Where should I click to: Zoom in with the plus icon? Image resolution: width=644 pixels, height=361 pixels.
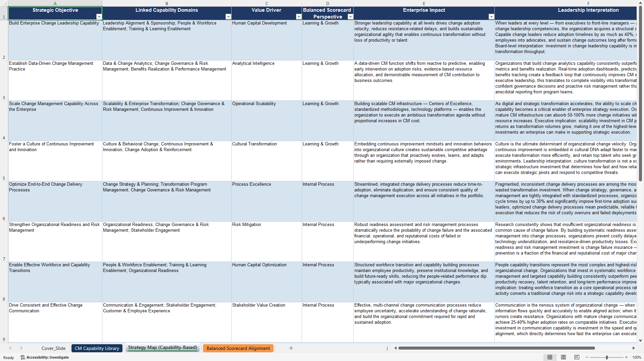tap(626, 357)
